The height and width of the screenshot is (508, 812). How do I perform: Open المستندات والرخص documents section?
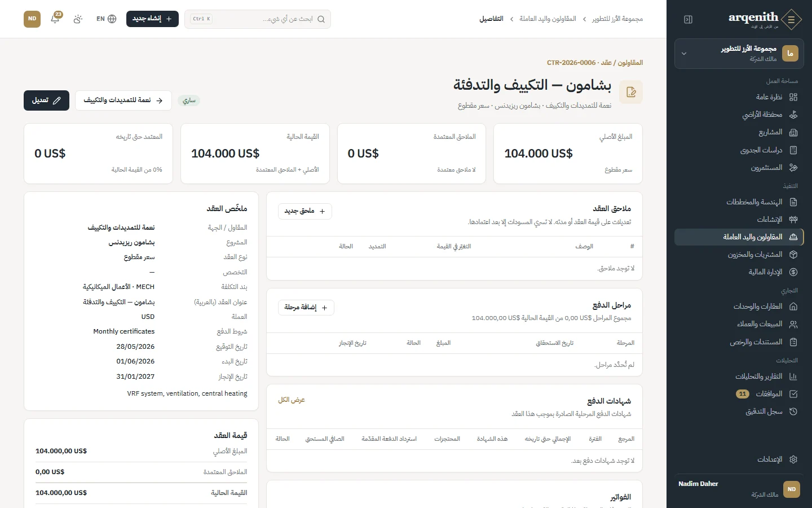(x=739, y=342)
